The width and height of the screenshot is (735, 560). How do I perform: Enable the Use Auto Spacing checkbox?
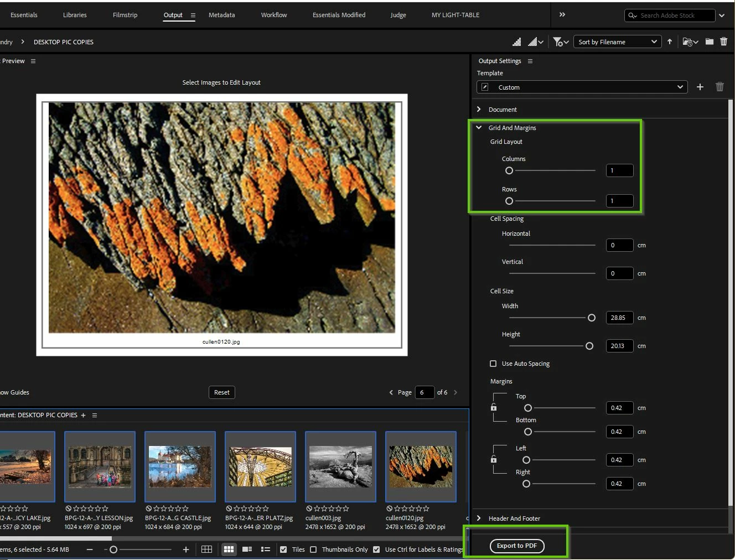(493, 364)
